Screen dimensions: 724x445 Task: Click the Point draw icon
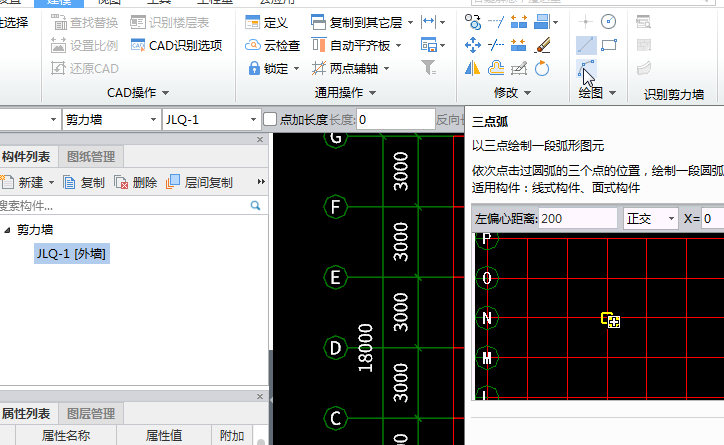click(x=585, y=22)
